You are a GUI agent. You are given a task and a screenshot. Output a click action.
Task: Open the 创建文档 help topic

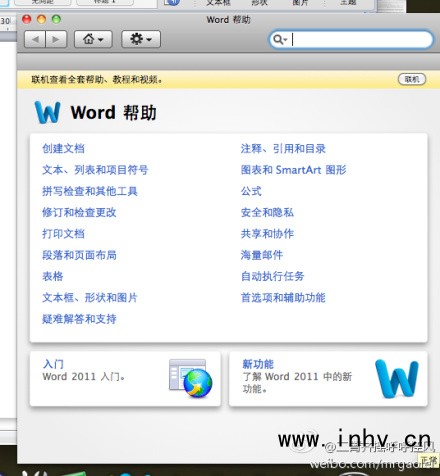(x=63, y=148)
